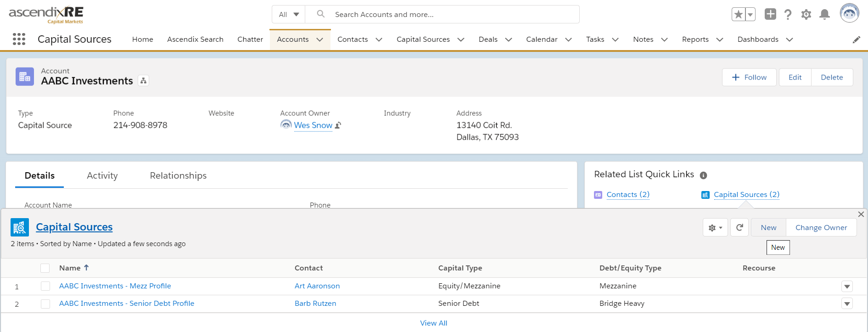The height and width of the screenshot is (332, 868).
Task: Check the Mezz Profile row checkbox
Action: 45,286
